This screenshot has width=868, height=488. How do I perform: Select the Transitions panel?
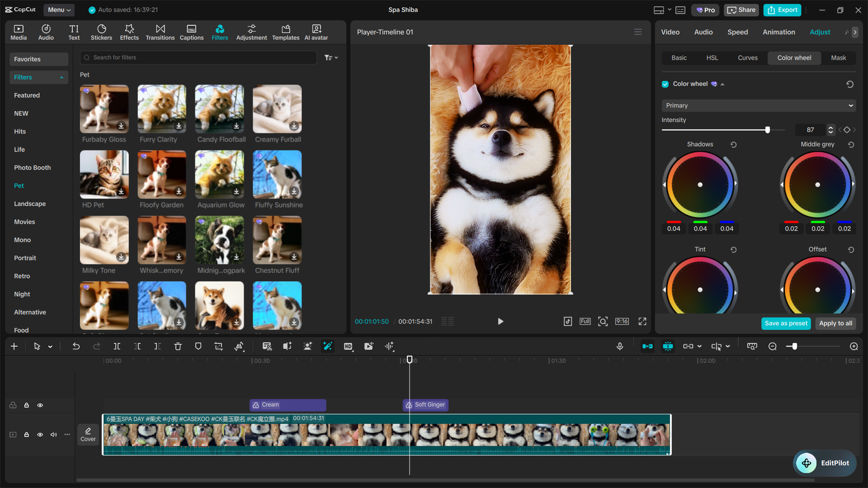(160, 31)
